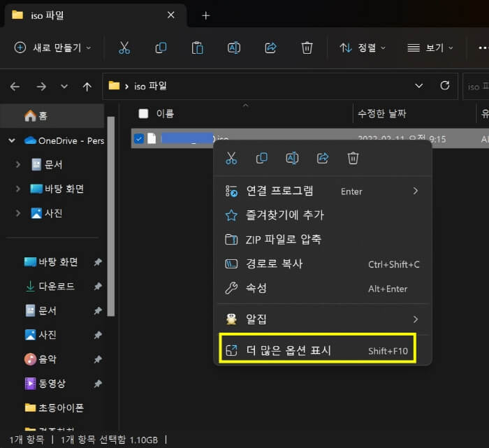This screenshot has width=489, height=448.
Task: Toggle the select-all checkbox beside 이름
Action: pyautogui.click(x=143, y=113)
